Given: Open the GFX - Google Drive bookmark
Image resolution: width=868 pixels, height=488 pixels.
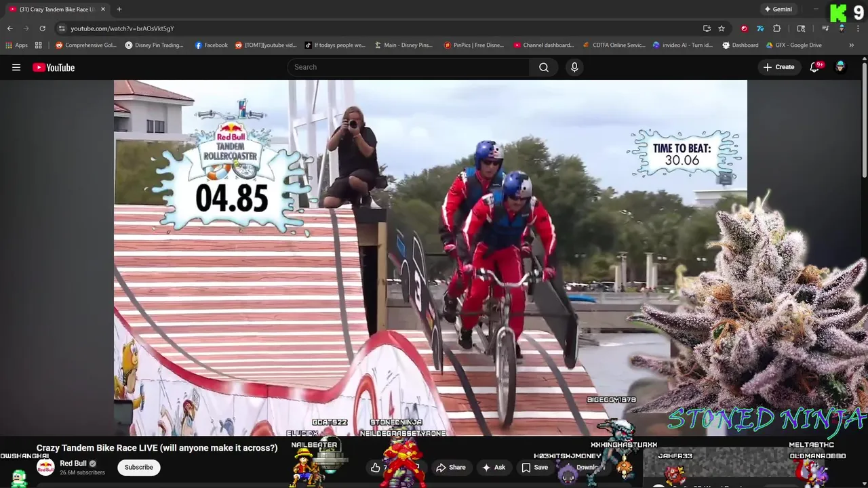Looking at the screenshot, I should pyautogui.click(x=794, y=45).
